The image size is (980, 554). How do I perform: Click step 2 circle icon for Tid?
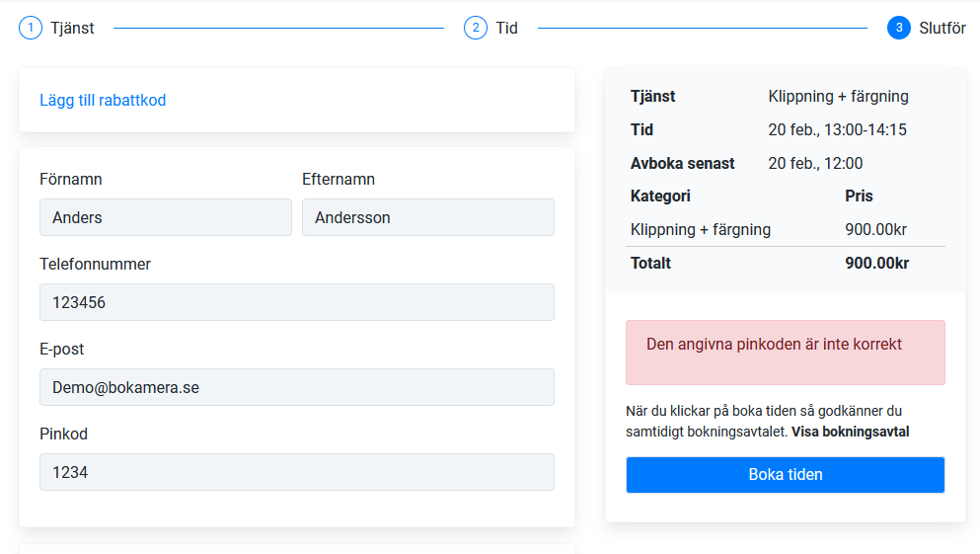[476, 28]
